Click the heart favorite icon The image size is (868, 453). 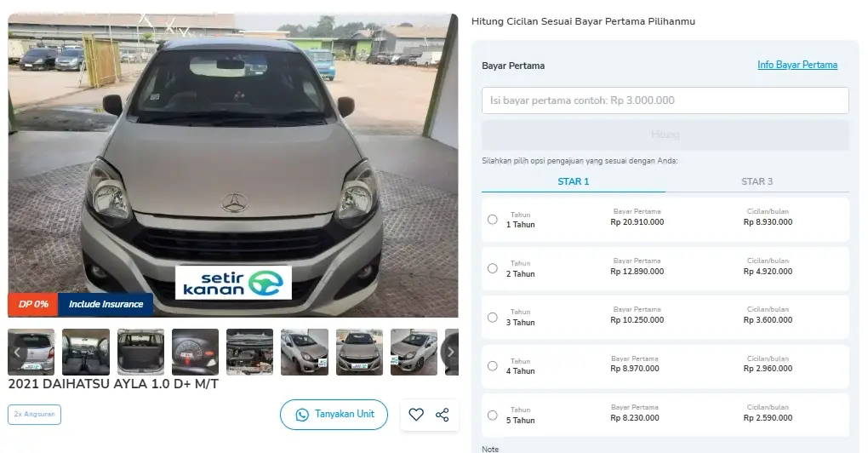[416, 414]
